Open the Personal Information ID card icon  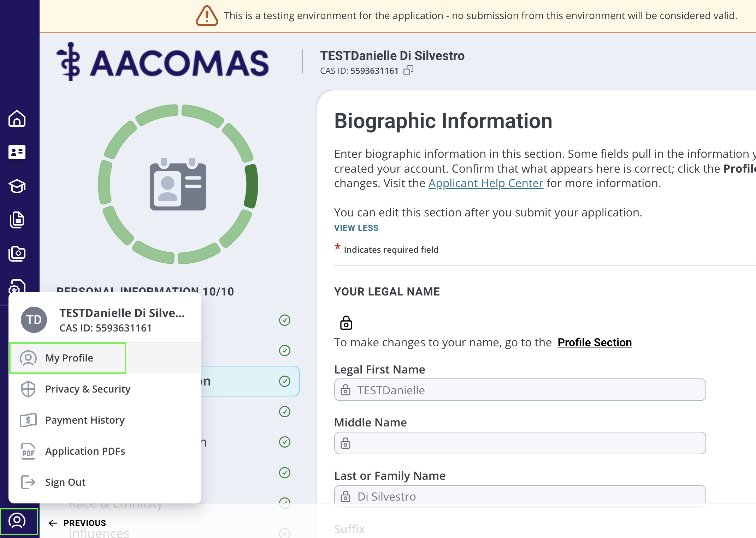[17, 152]
